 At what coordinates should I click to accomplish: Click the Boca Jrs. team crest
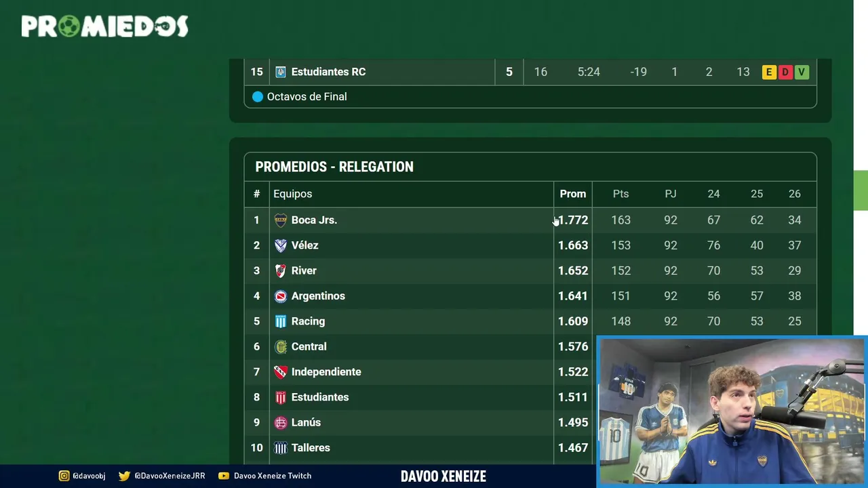pos(281,220)
